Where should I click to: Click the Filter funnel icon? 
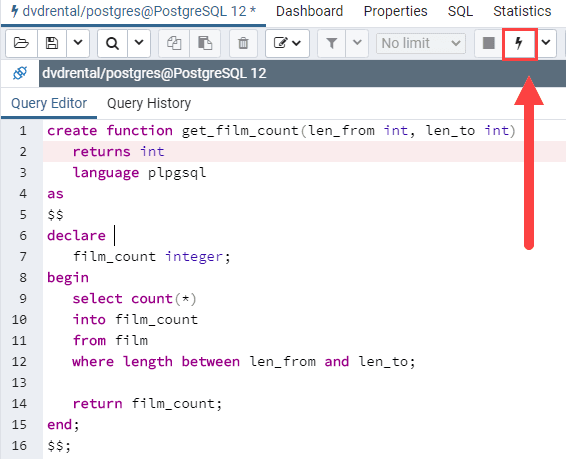331,43
